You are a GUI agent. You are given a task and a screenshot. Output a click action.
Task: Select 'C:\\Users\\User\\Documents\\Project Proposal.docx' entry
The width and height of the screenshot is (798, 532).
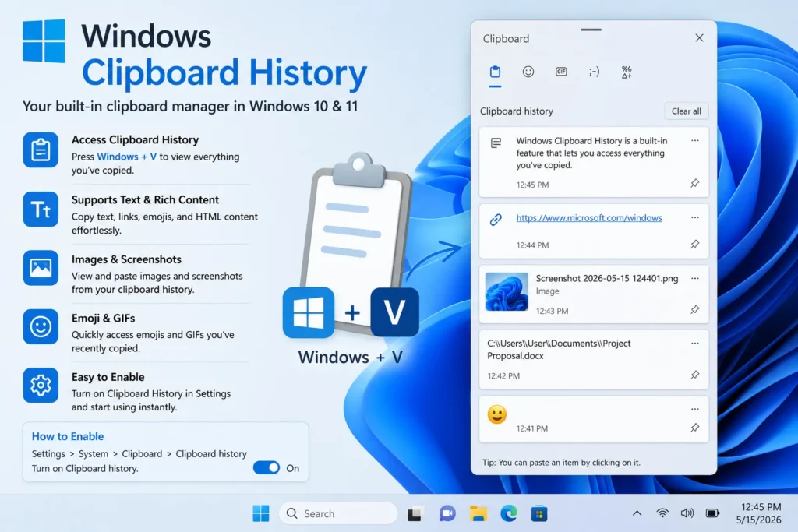click(594, 359)
